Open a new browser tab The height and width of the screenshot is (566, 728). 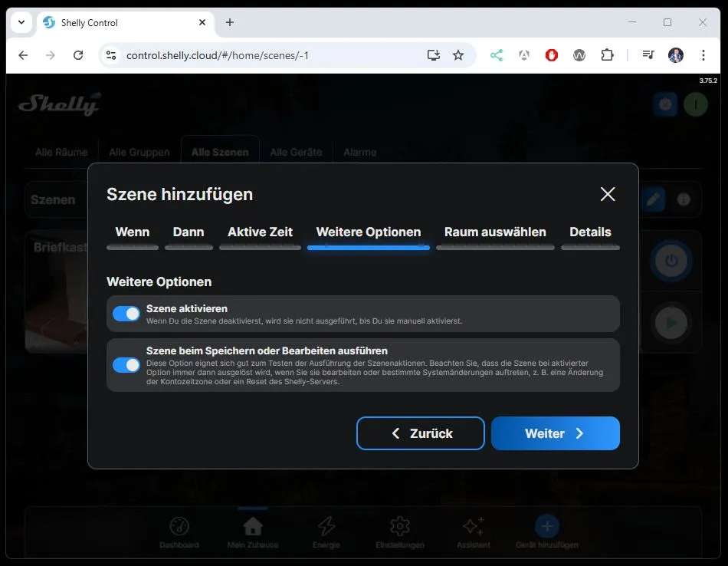coord(230,22)
